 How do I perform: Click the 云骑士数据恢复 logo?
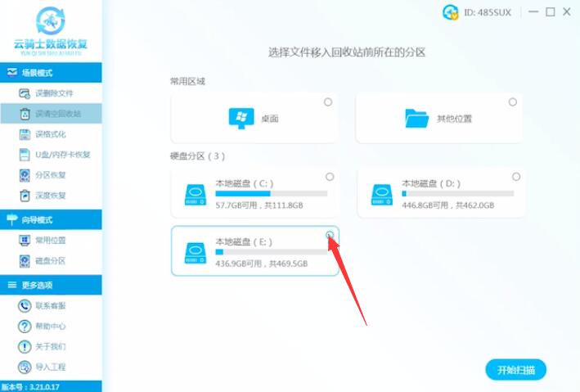(51, 31)
